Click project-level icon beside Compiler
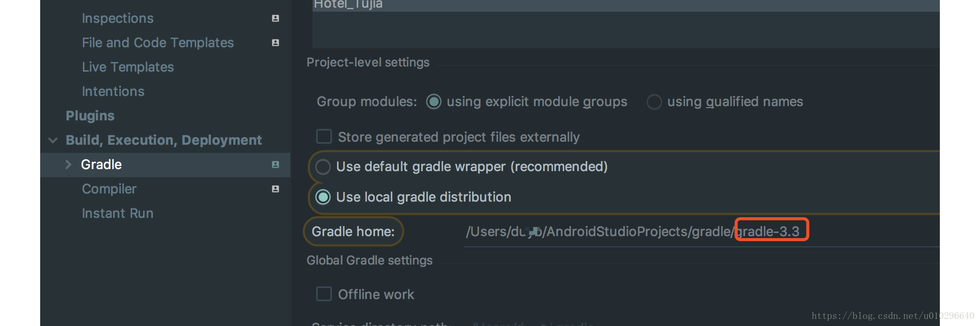Image resolution: width=980 pixels, height=326 pixels. click(x=275, y=189)
